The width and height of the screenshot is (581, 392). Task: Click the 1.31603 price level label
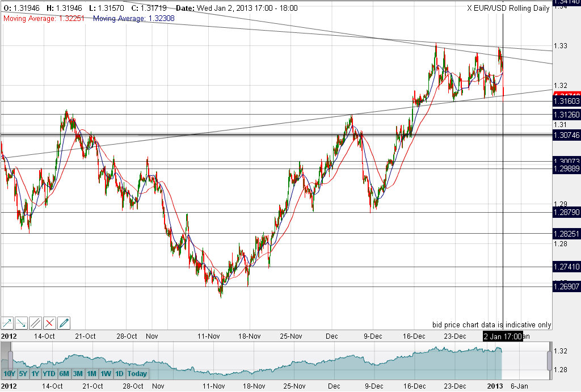566,102
